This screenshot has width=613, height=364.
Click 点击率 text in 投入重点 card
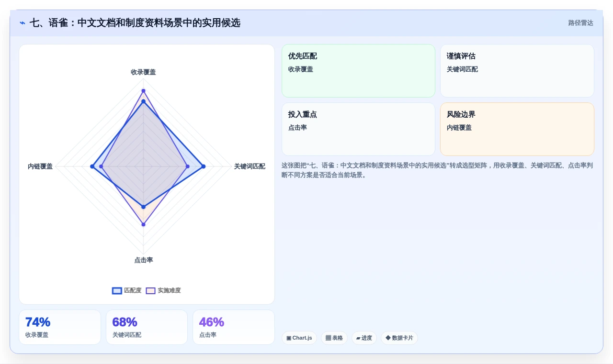(297, 128)
